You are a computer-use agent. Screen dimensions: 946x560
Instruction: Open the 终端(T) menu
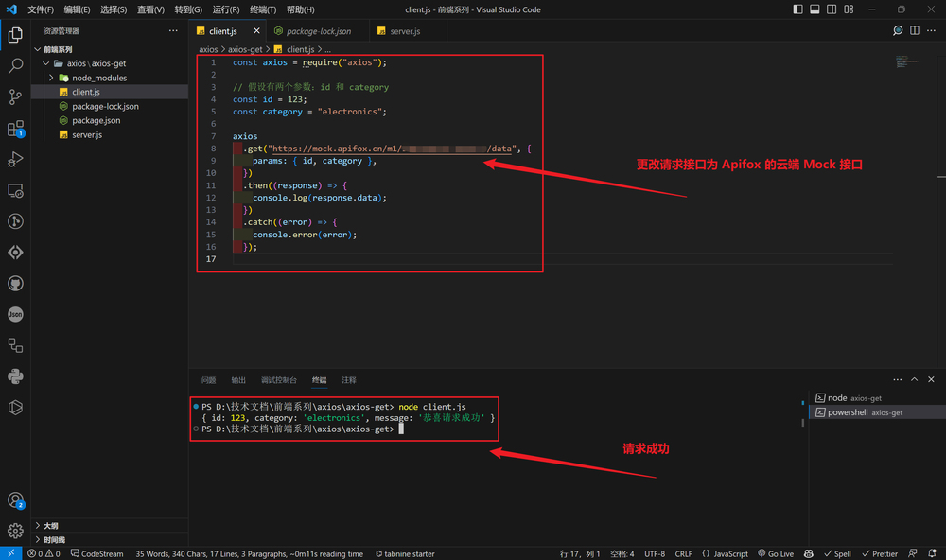pos(263,9)
